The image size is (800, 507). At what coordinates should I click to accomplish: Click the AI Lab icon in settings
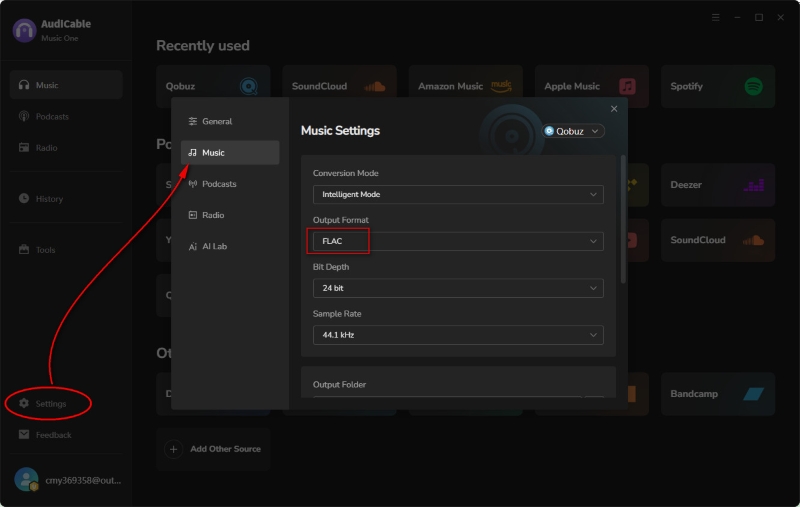click(x=192, y=246)
